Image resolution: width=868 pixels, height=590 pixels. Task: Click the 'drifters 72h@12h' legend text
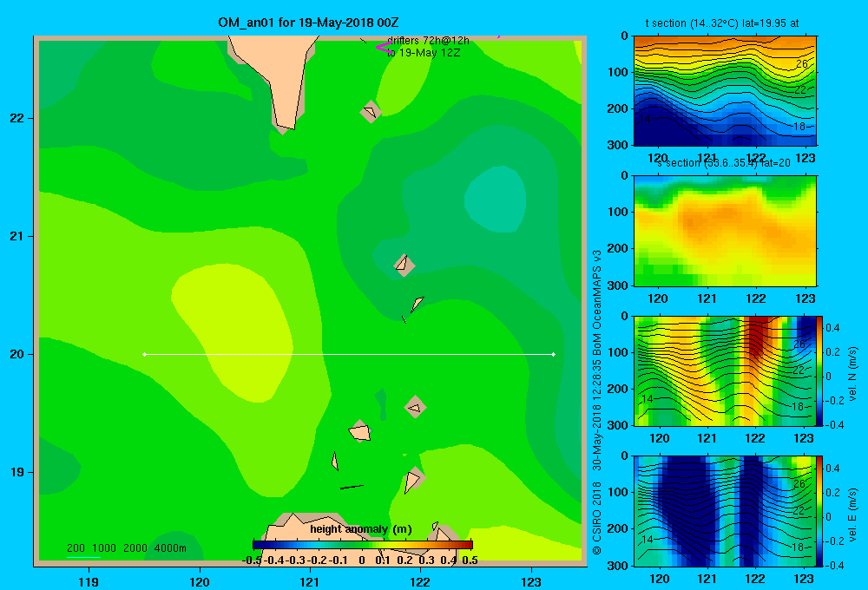click(x=428, y=41)
